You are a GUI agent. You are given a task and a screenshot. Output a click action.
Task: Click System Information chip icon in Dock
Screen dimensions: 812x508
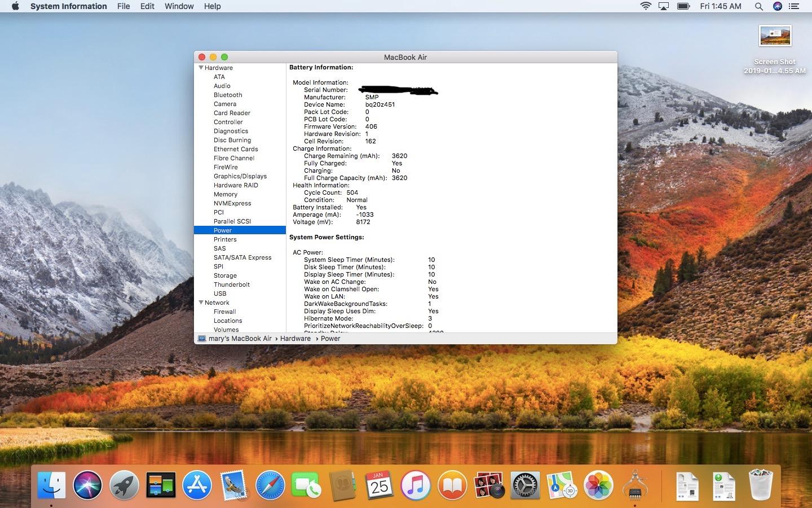634,485
